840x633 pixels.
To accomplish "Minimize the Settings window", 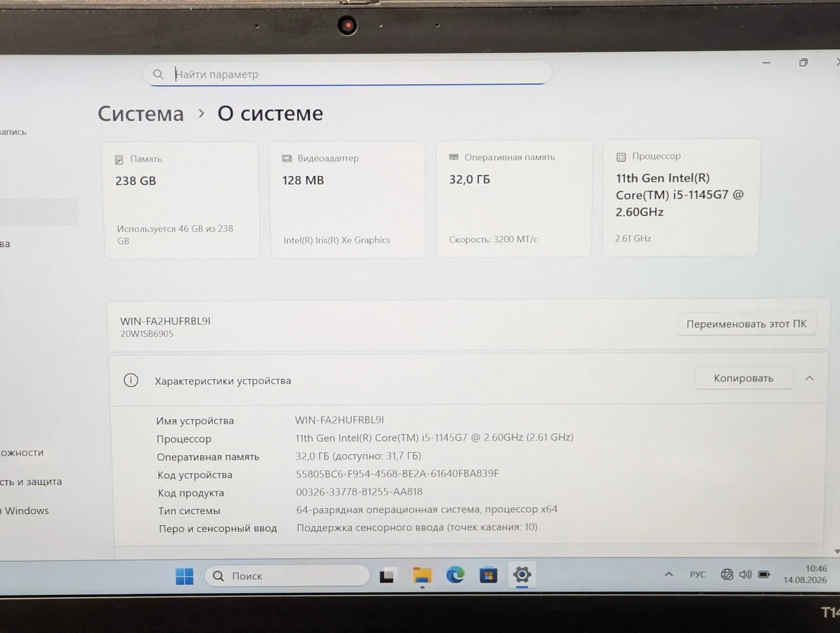I will (766, 63).
